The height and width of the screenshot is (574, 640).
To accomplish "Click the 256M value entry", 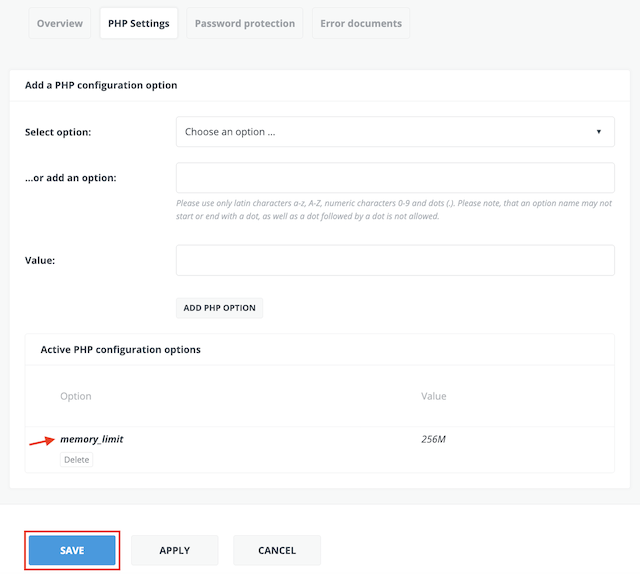I will 433,439.
